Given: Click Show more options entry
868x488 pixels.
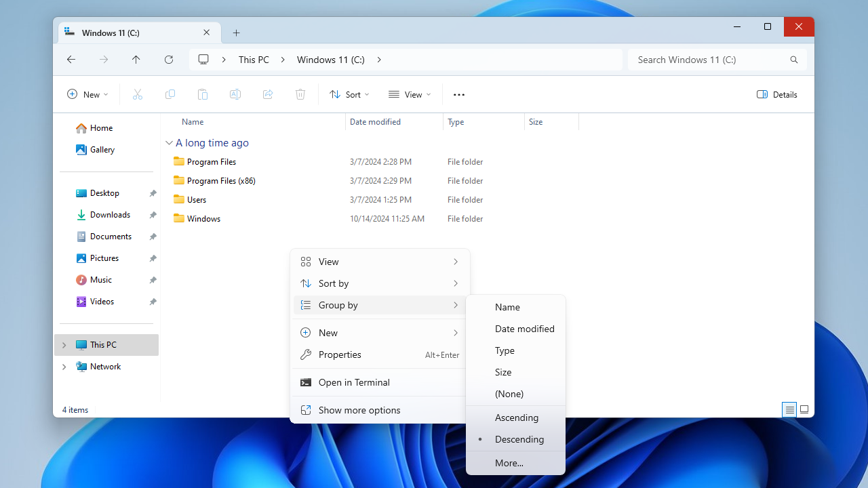Looking at the screenshot, I should pos(359,410).
